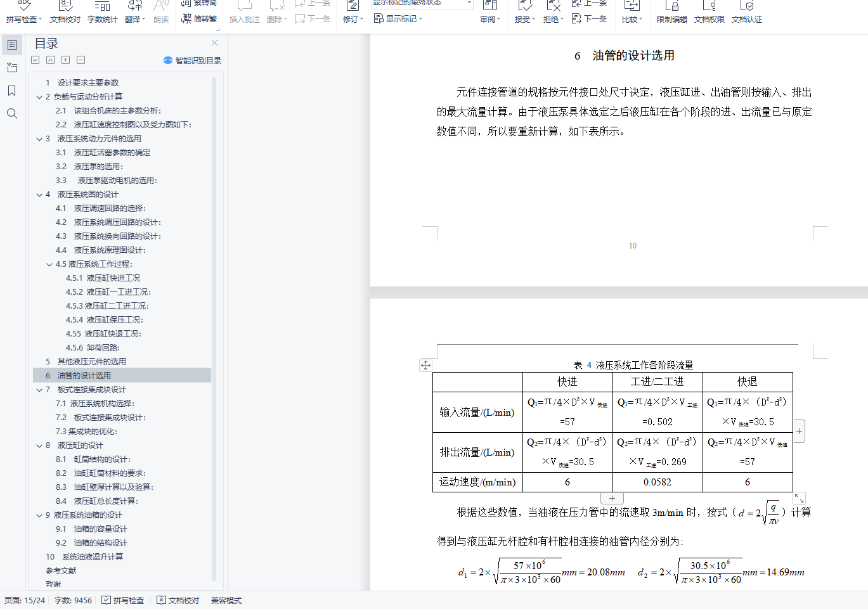
Task: Toggle 文档校对 in the status bar
Action: (x=178, y=601)
